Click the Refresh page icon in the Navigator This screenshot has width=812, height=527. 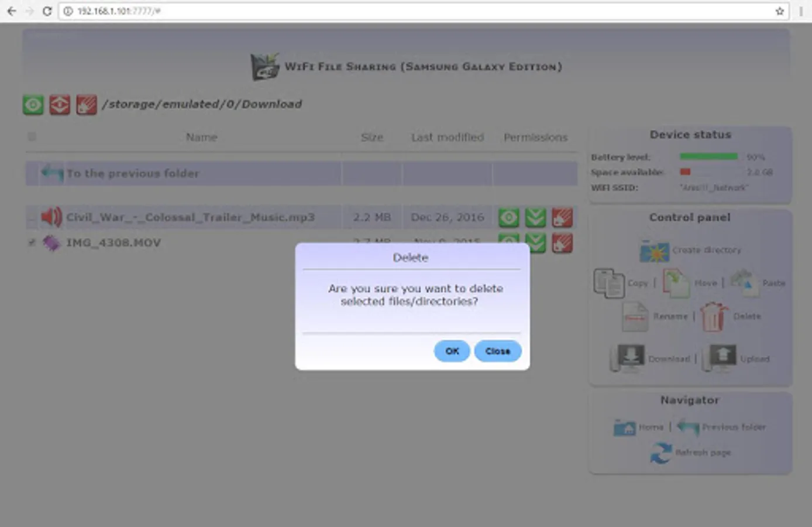[x=661, y=453]
